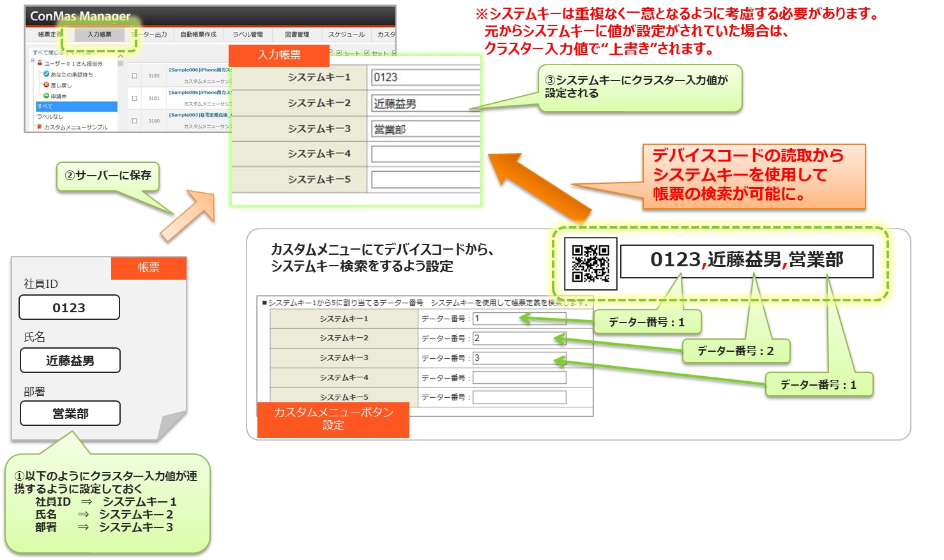Screen dimensions: 944x560
Task: Click the blue check icon for あなたの承認待ち
Action: pyautogui.click(x=46, y=74)
